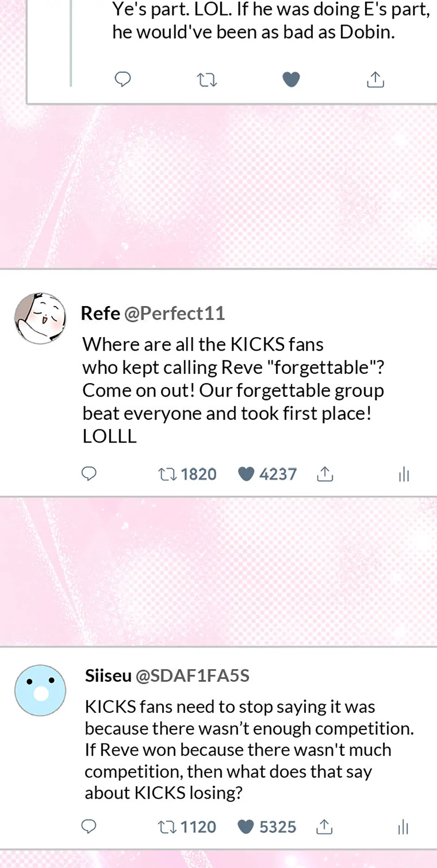This screenshot has width=437, height=868.
Task: Reply to Refe's tweet
Action: [89, 474]
